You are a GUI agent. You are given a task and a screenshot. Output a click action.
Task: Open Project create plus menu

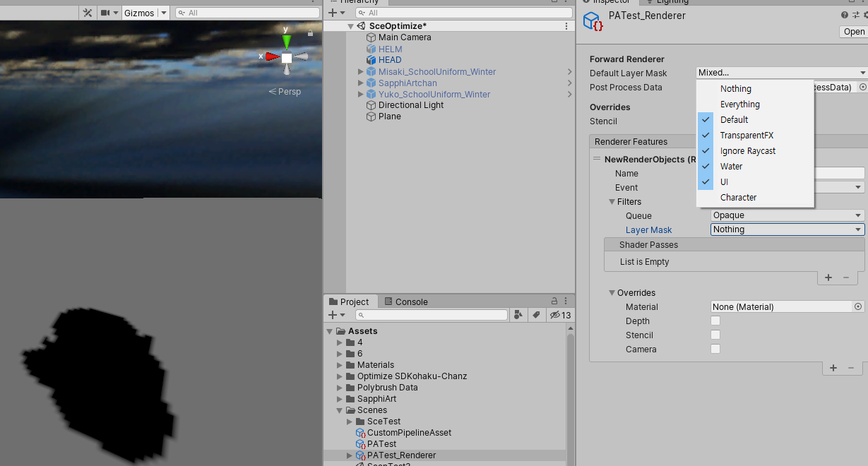click(336, 315)
